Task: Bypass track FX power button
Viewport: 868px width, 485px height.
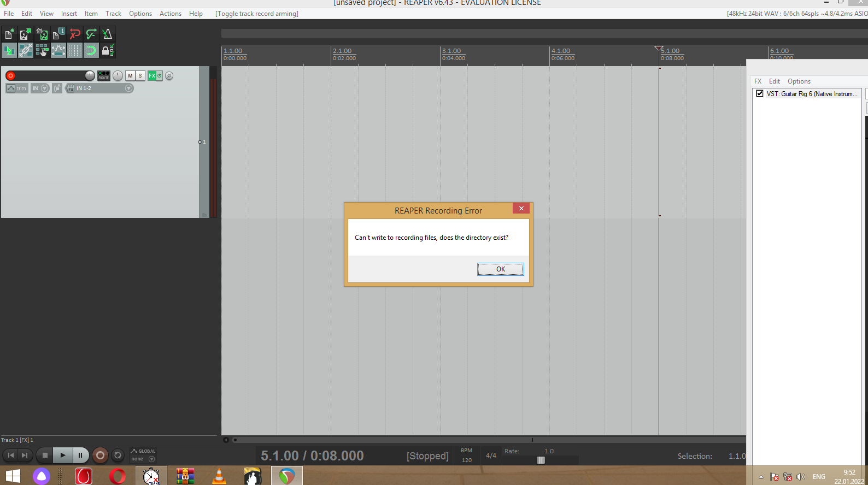Action: pos(160,75)
